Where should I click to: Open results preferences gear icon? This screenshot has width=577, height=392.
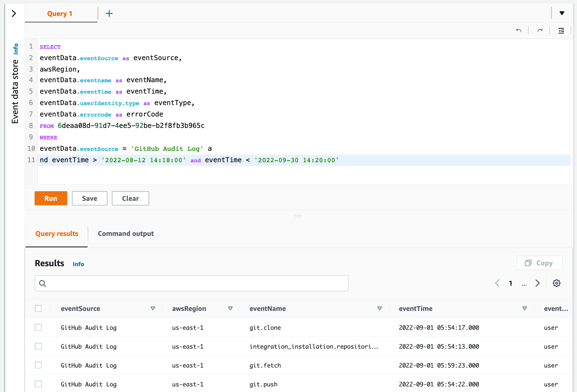tap(557, 283)
